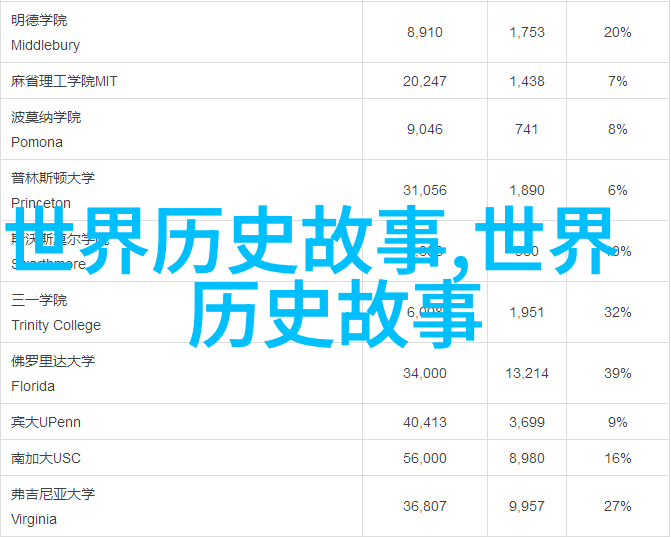The image size is (671, 537).
Task: Select the 20% cell for Middlebury
Action: pyautogui.click(x=618, y=33)
